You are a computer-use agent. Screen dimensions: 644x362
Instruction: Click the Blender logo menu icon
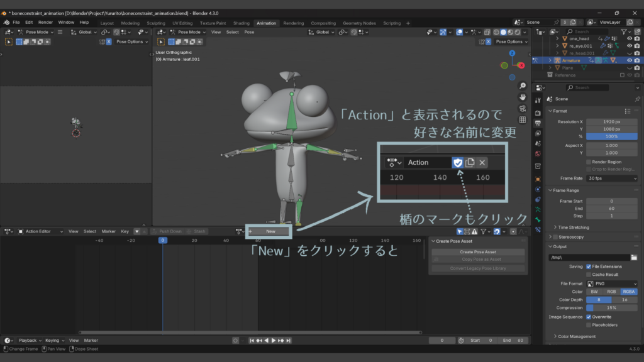pos(6,22)
